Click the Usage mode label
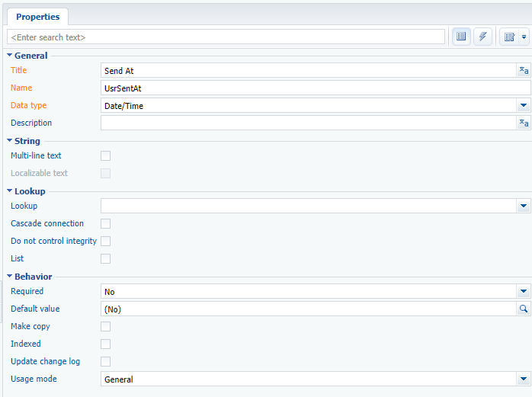 pyautogui.click(x=34, y=379)
